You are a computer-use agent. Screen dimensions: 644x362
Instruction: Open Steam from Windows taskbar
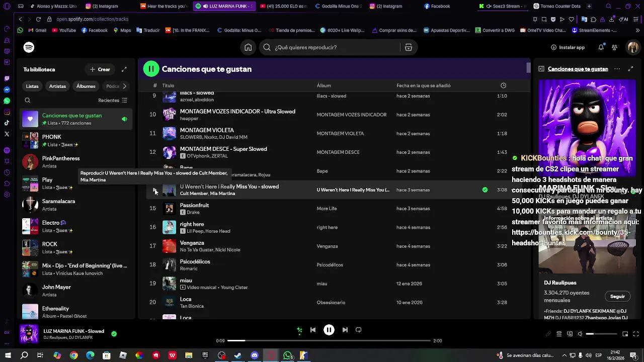coord(238,355)
